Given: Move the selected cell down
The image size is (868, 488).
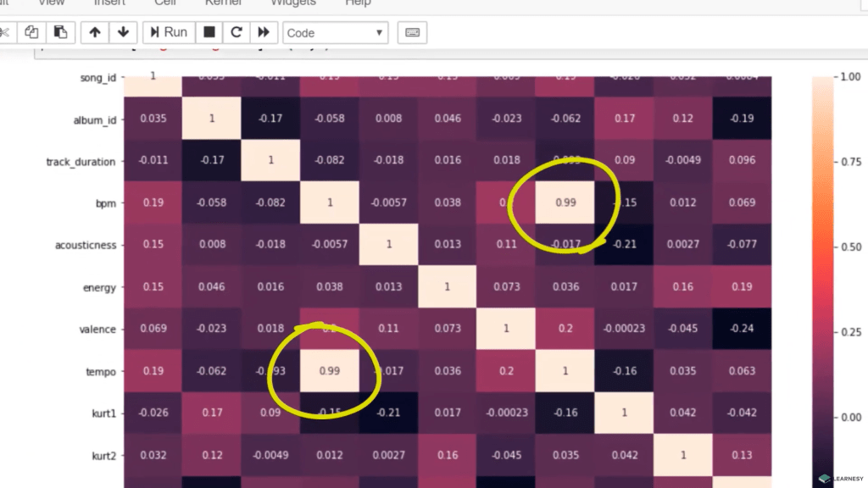Looking at the screenshot, I should [x=123, y=32].
